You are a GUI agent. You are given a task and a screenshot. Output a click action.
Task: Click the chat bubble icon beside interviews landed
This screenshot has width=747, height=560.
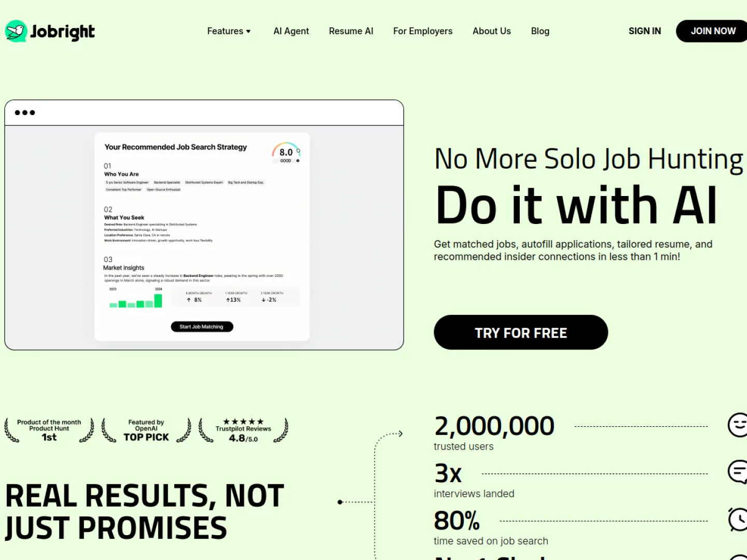pos(738,472)
